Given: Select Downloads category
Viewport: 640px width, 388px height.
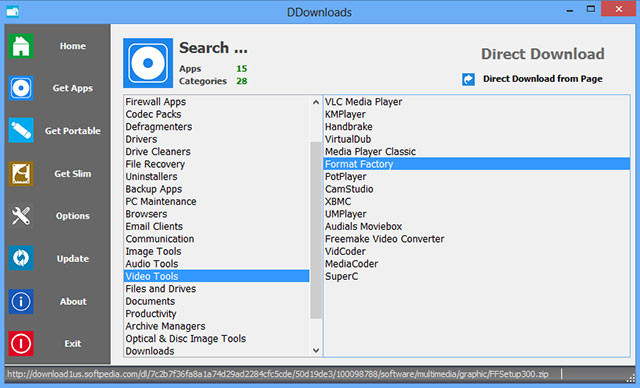Looking at the screenshot, I should [x=217, y=350].
